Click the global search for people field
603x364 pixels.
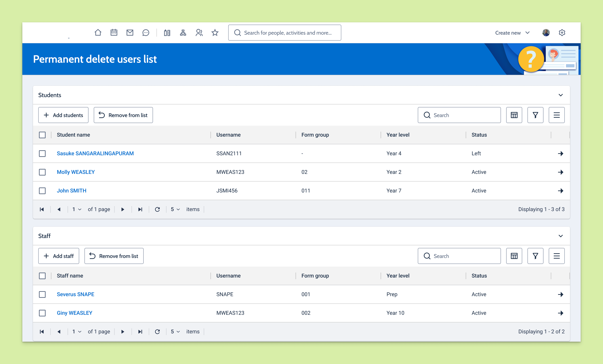pyautogui.click(x=285, y=33)
